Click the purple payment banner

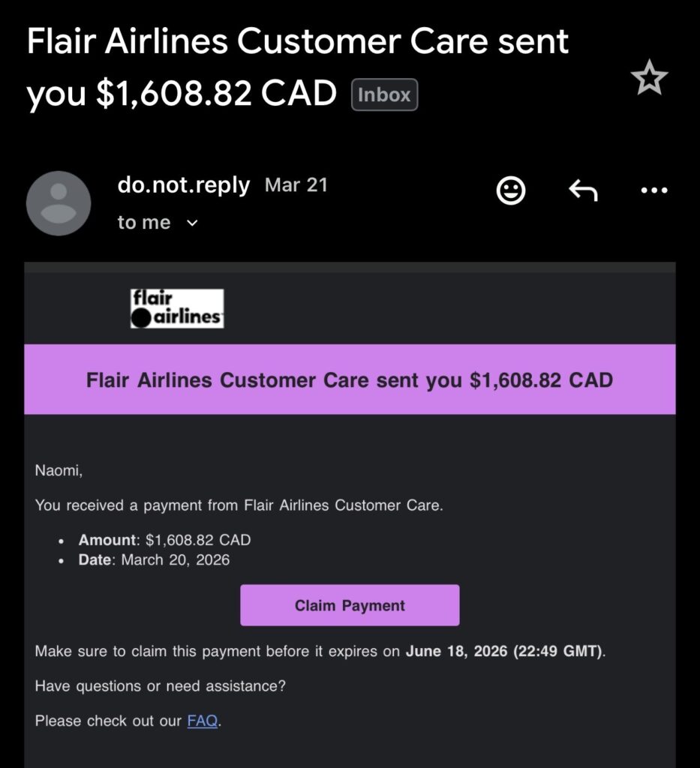[350, 379]
